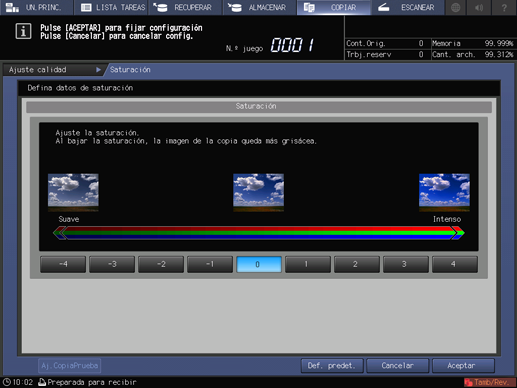Confirm with the Aceptar button
This screenshot has width=517, height=388.
(x=463, y=366)
